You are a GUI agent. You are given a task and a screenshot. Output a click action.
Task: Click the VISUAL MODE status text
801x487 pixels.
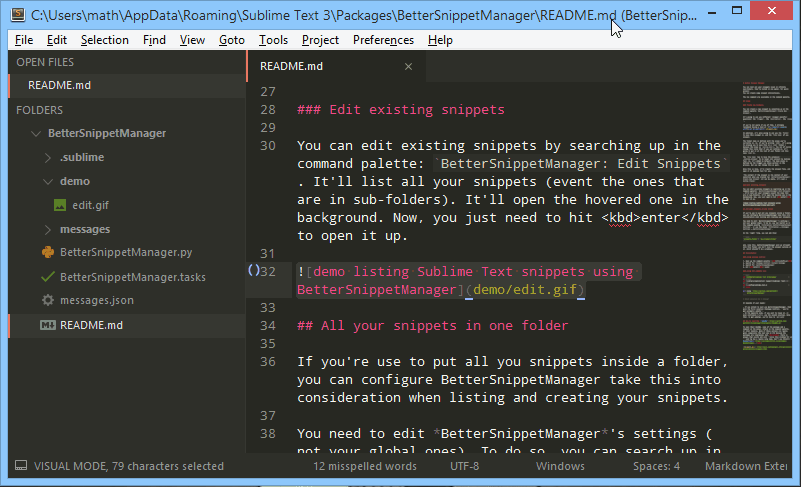click(x=129, y=466)
